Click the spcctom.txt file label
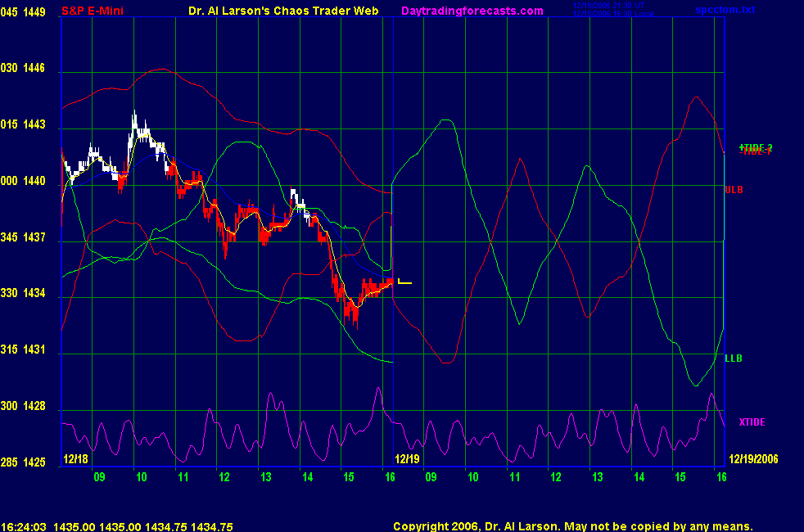Viewport: 804px width, 532px height. pos(725,10)
